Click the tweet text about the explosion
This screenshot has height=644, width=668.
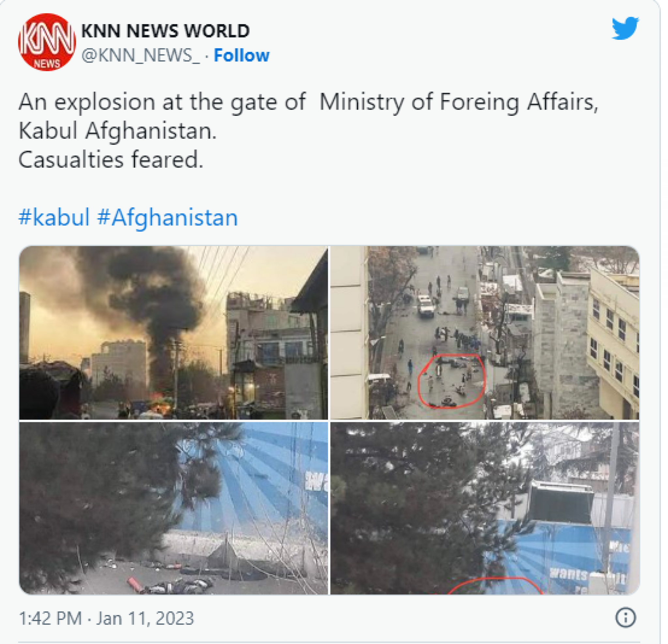[308, 130]
